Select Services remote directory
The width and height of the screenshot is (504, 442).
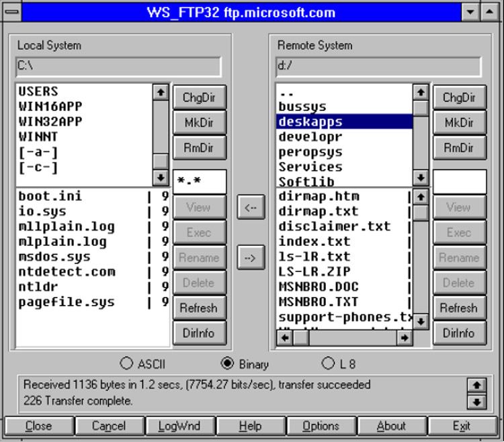[x=344, y=167]
